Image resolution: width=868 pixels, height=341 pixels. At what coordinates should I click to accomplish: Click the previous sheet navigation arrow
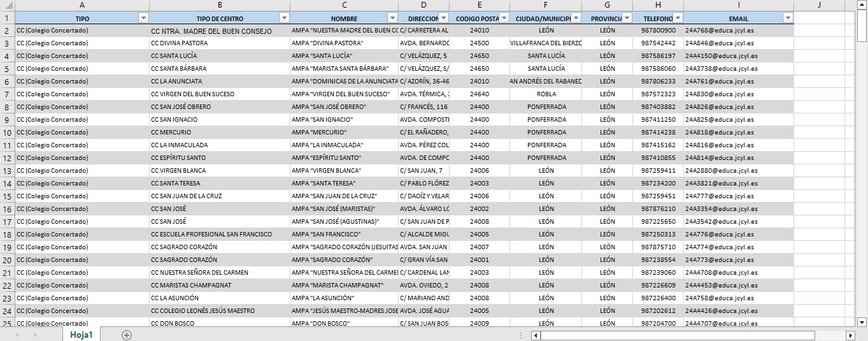coord(17,335)
